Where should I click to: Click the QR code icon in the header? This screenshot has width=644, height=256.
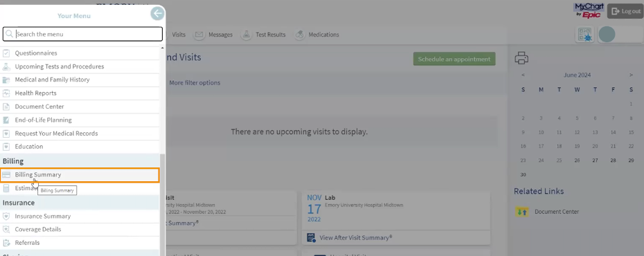tap(585, 35)
